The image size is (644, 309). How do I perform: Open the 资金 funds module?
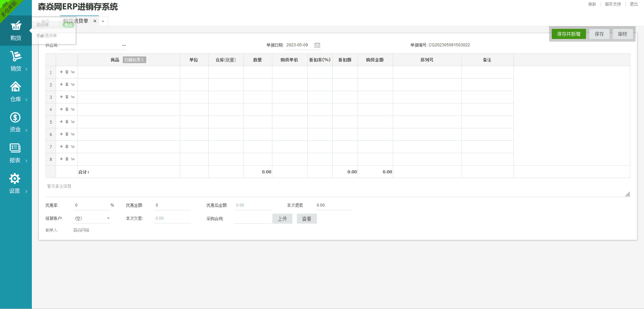click(x=16, y=122)
